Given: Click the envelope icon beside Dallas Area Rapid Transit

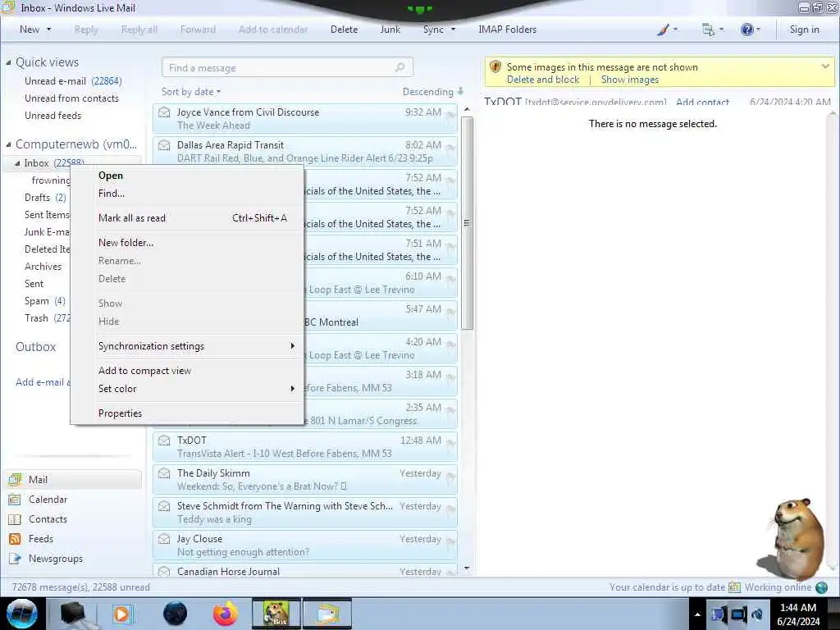Looking at the screenshot, I should (x=164, y=145).
